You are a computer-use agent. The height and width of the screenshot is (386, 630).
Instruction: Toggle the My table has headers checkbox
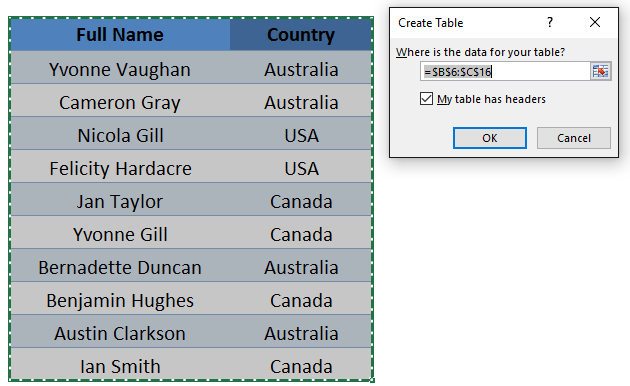coord(426,99)
